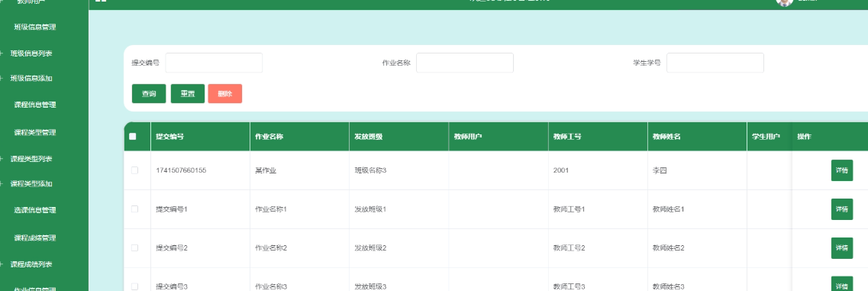The height and width of the screenshot is (291, 868).
Task: Open 课程类型添加 in the sidebar
Action: coord(31,183)
